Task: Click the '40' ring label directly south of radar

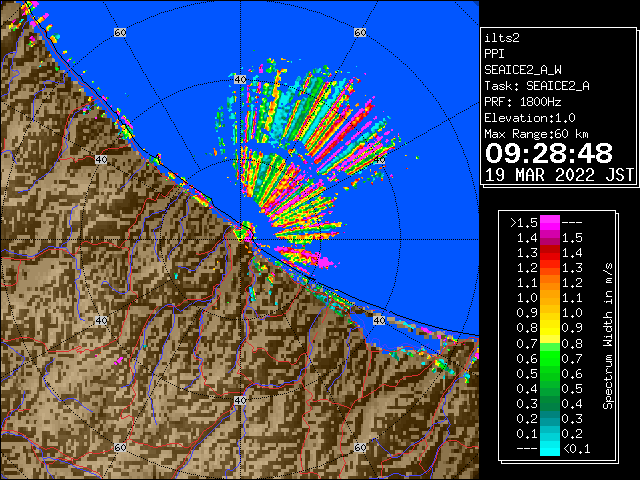Action: (x=240, y=400)
